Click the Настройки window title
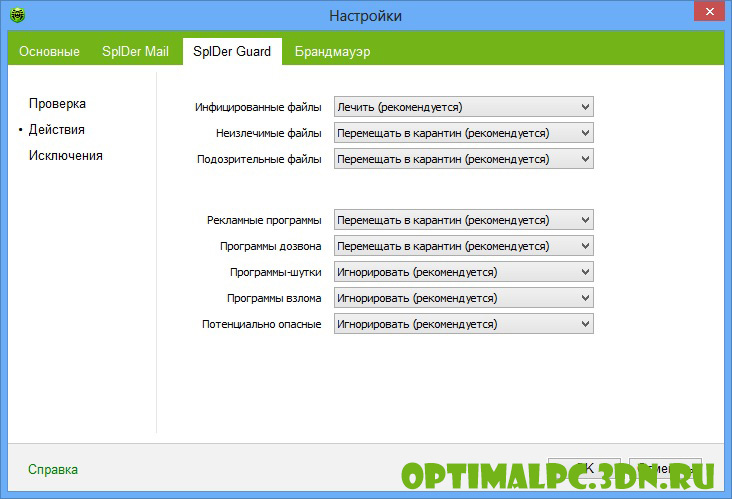Screen dimensions: 732x499 click(x=366, y=16)
